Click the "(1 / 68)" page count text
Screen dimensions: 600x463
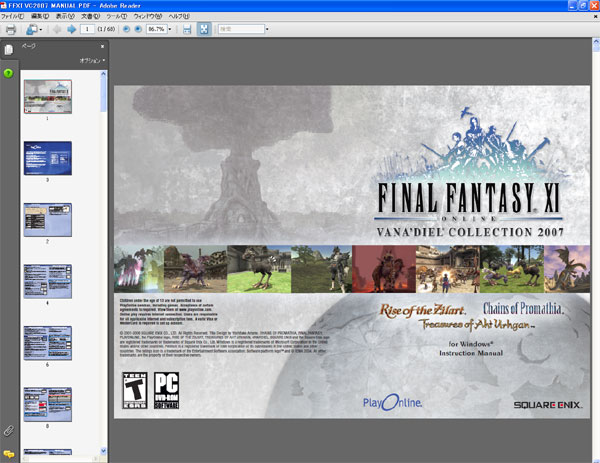106,29
